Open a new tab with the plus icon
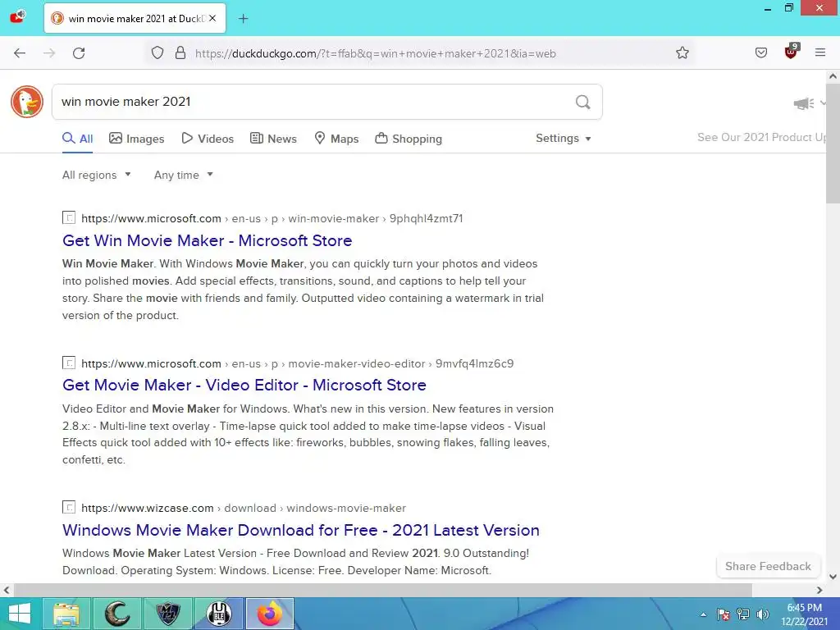 pyautogui.click(x=243, y=19)
